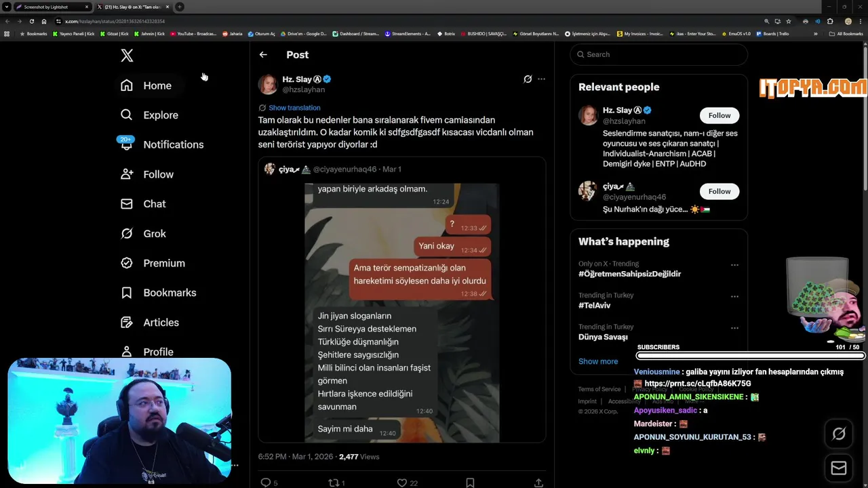Image resolution: width=868 pixels, height=488 pixels.
Task: Open more options for Dünya Savaşı trend
Action: point(734,328)
